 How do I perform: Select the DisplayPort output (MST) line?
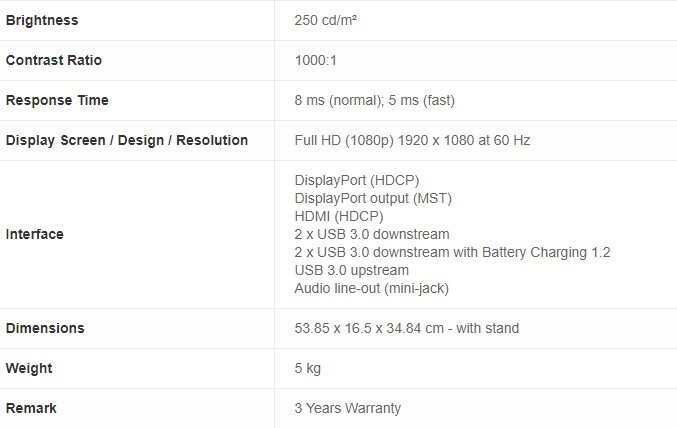coord(373,198)
